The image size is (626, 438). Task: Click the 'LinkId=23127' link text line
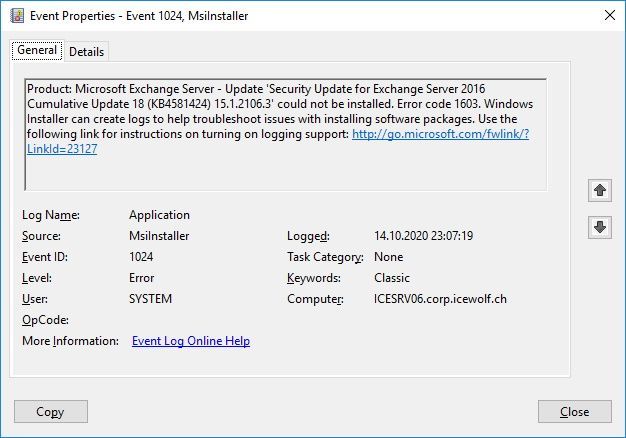(62, 149)
